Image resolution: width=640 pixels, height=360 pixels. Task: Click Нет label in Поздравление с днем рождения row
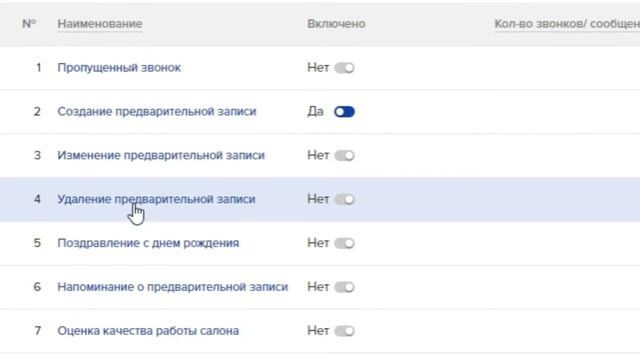318,243
